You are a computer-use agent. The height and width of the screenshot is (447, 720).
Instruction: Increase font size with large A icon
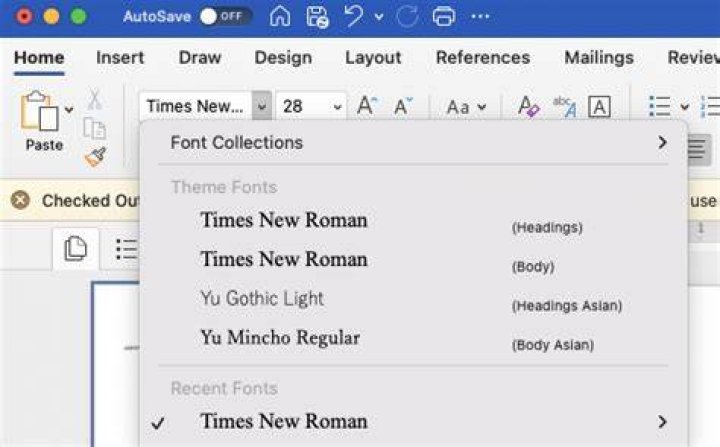366,106
